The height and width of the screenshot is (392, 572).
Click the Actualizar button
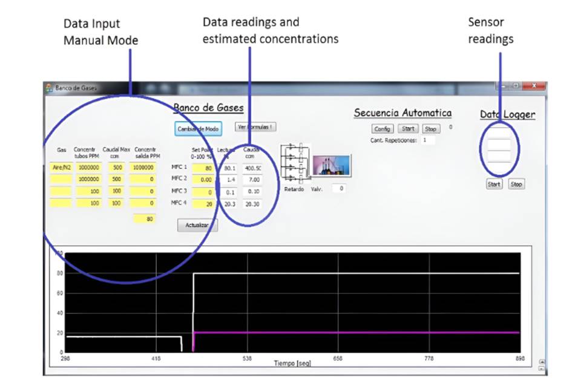197,225
